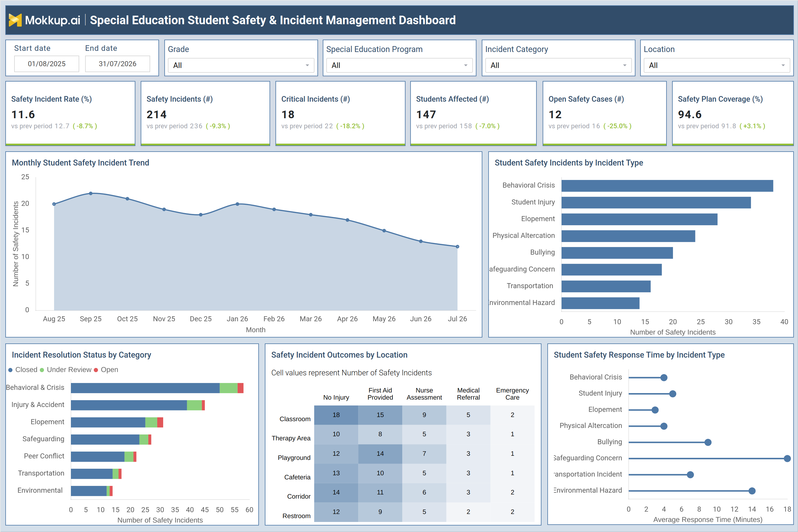Screen dimensions: 798x532
Task: Click the Sep 25 data point on trend line
Action: click(91, 193)
